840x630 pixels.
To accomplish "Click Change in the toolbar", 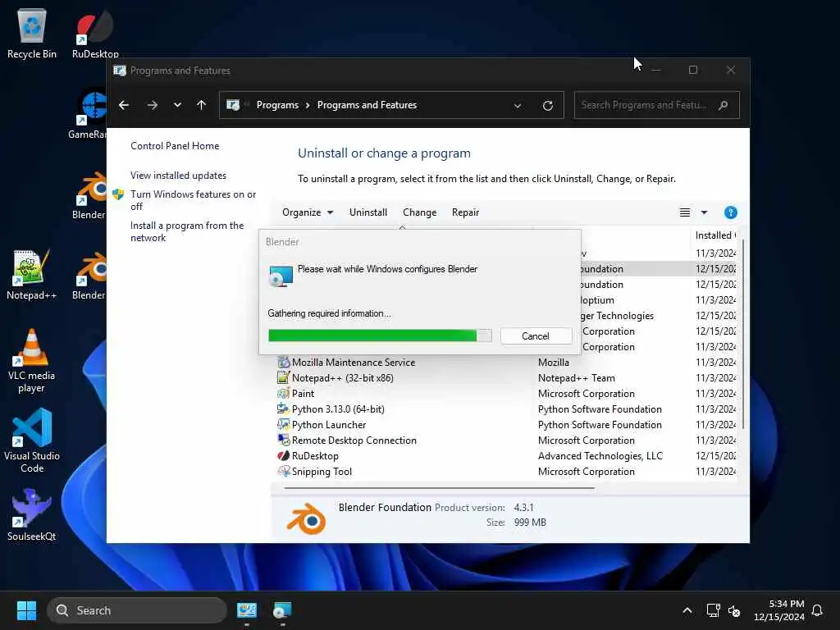I will click(419, 212).
